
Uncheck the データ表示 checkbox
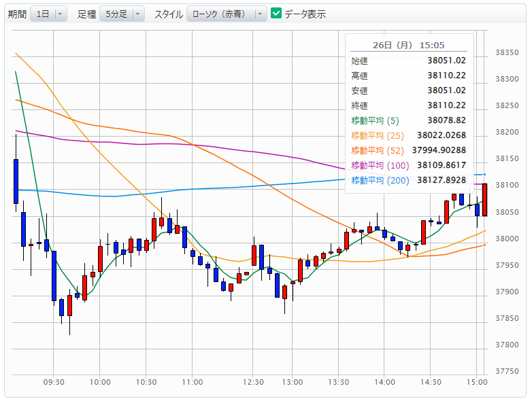(276, 14)
